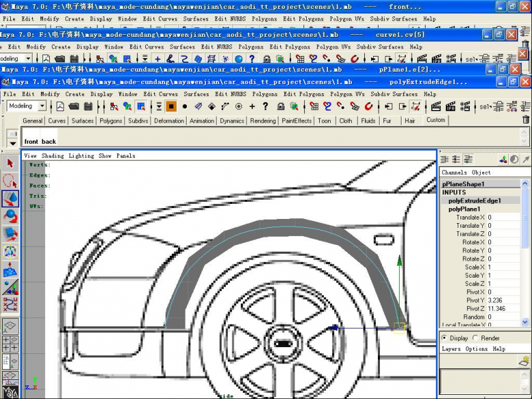Select by hierarchy mode icon
Screen dimensions: 532x399
[x=114, y=106]
